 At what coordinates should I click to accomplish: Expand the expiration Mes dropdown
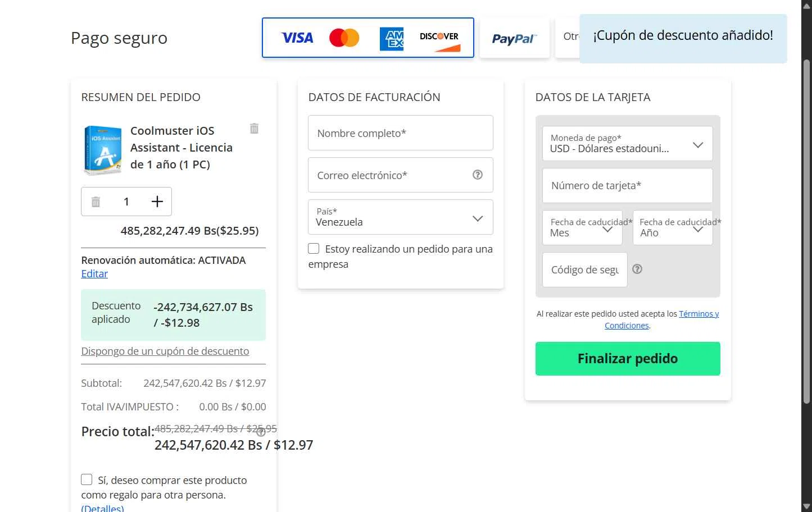click(582, 228)
